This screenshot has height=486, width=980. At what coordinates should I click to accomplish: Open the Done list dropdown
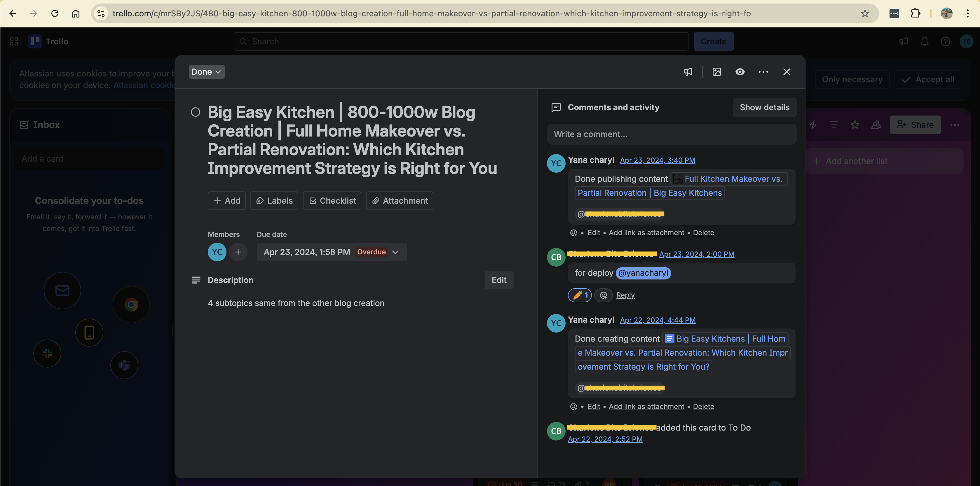pyautogui.click(x=207, y=72)
